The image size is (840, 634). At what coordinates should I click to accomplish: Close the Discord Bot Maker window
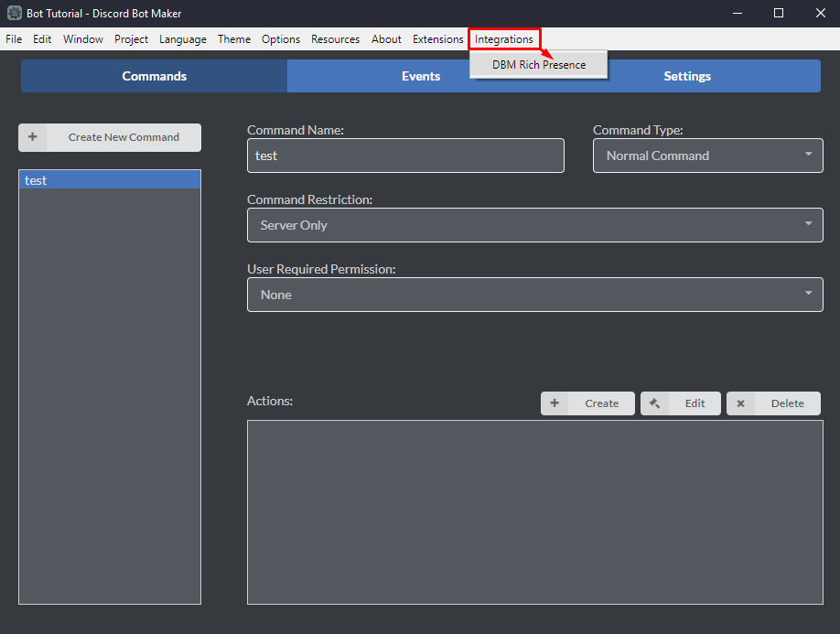820,14
